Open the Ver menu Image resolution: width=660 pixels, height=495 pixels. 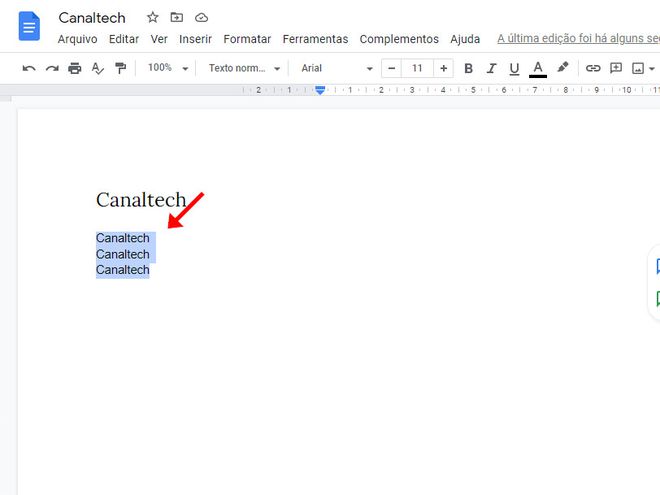[x=159, y=39]
